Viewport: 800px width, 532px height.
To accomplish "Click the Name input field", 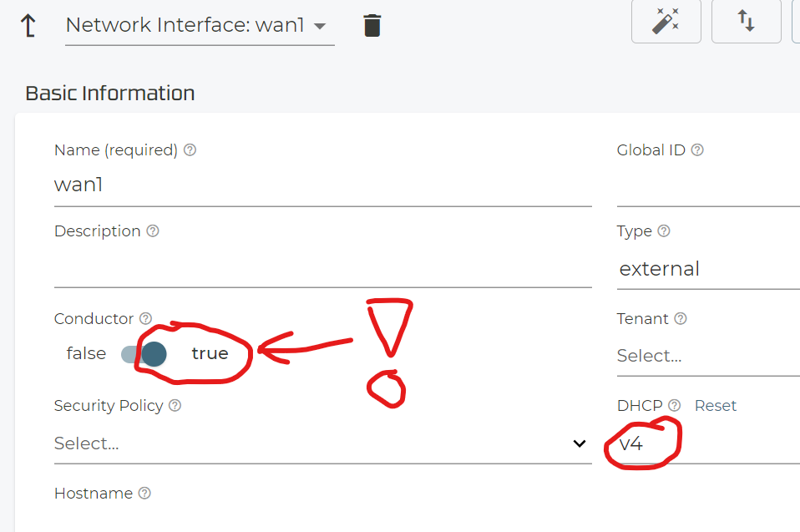I will pyautogui.click(x=322, y=185).
